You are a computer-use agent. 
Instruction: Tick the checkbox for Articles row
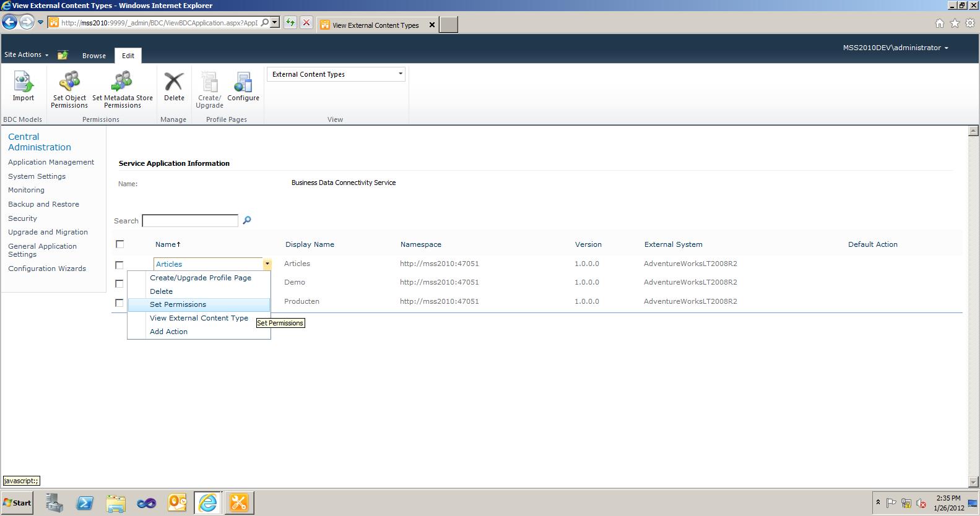point(119,265)
